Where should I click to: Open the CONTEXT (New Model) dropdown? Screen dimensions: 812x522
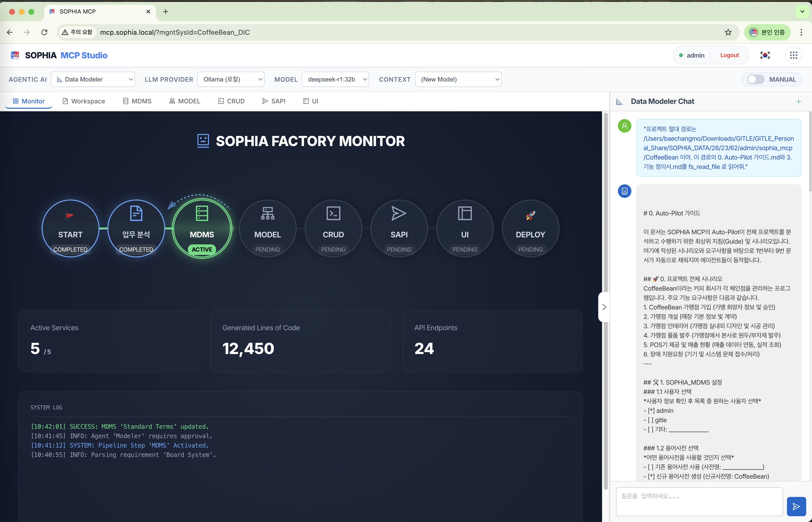click(458, 79)
